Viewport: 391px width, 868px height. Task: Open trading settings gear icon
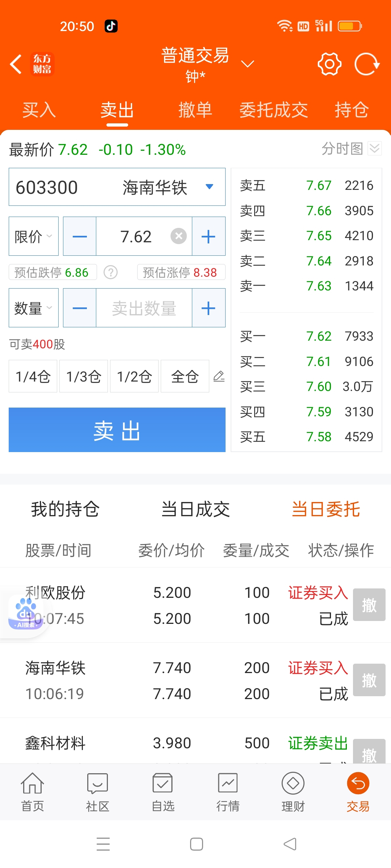click(329, 64)
